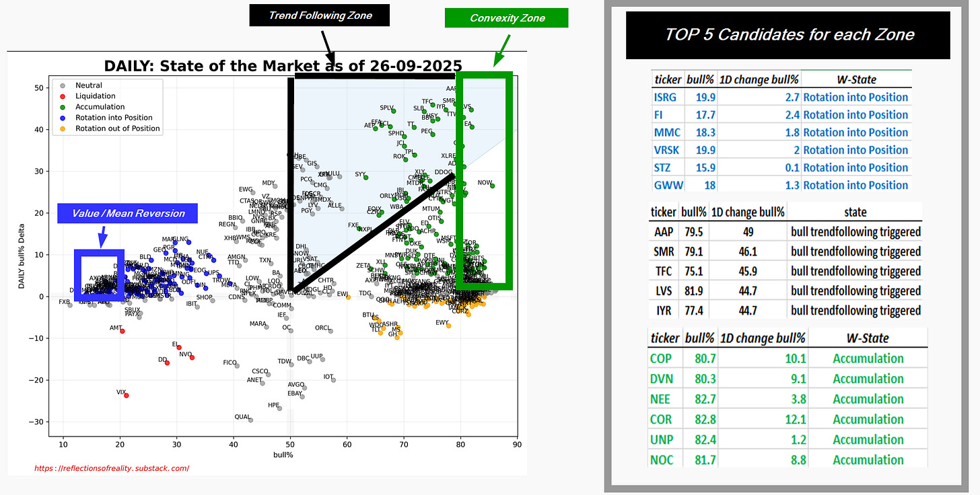
Task: Click the 46.1 change value in SMR row
Action: coord(748,252)
